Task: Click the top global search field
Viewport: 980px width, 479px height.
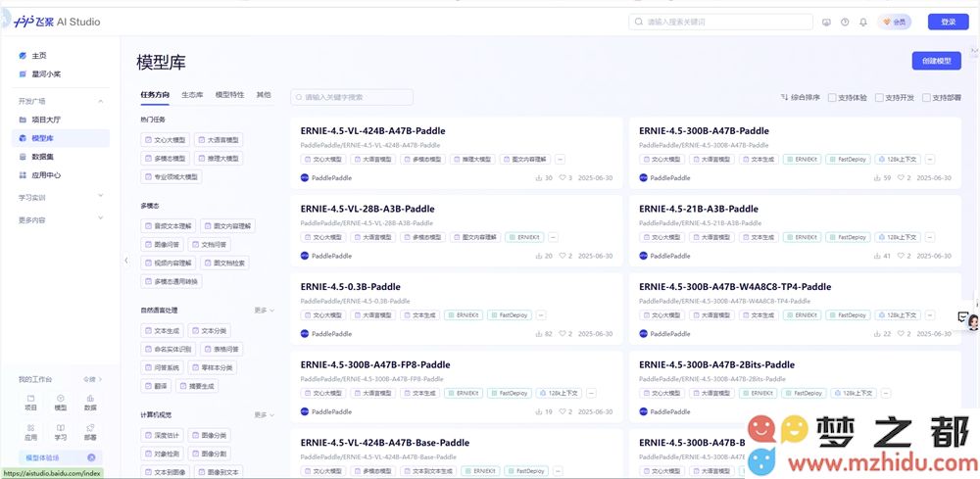Action: coord(720,22)
